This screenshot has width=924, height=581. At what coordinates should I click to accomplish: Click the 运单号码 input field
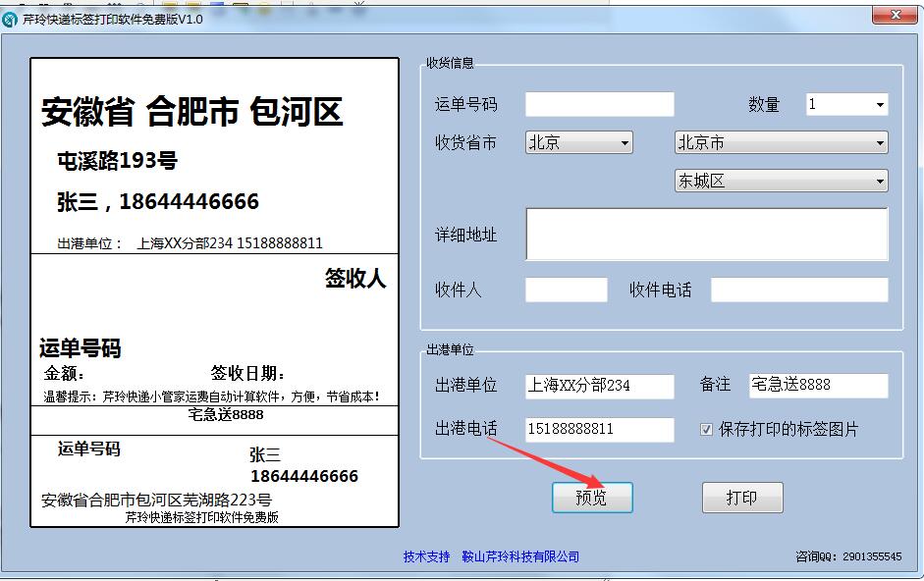pos(599,104)
